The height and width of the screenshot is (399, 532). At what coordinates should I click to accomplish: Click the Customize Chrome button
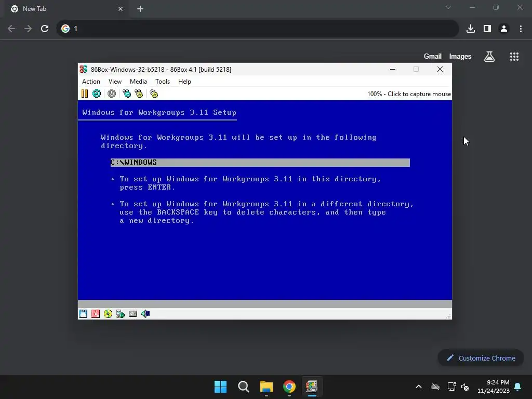click(481, 358)
